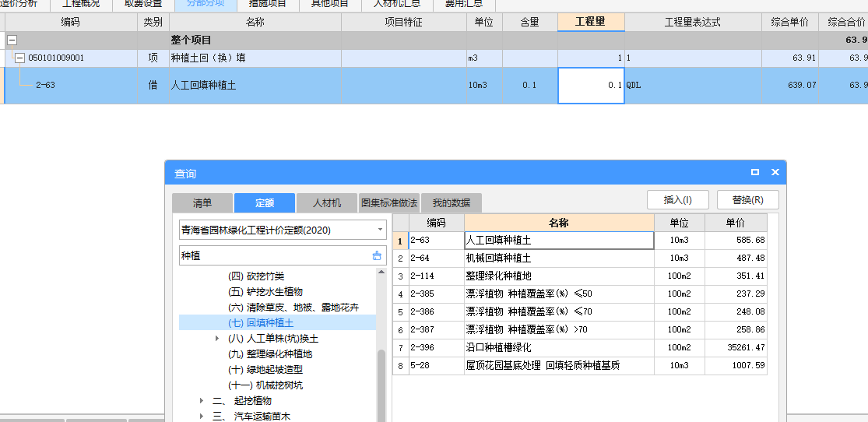
Task: Switch to the 清单 tab
Action: click(x=202, y=202)
